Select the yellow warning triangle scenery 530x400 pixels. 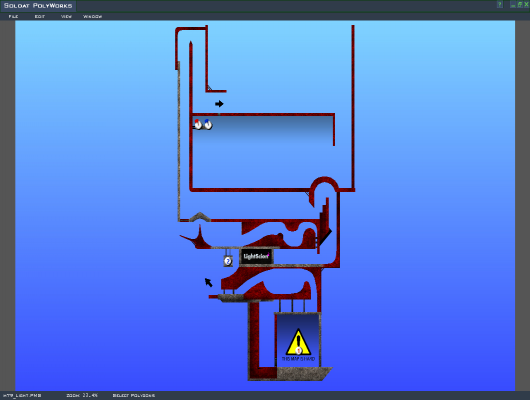point(298,342)
